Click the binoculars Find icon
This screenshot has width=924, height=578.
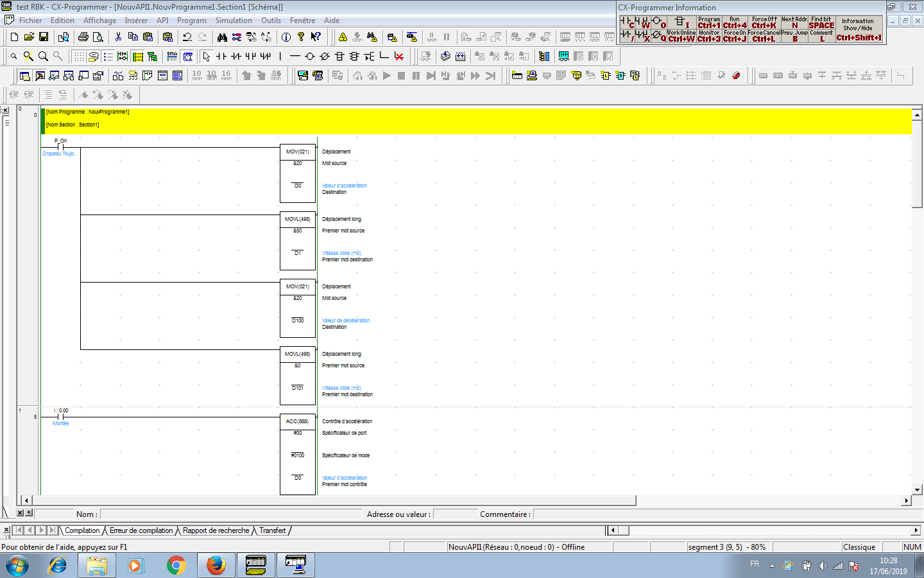(222, 37)
